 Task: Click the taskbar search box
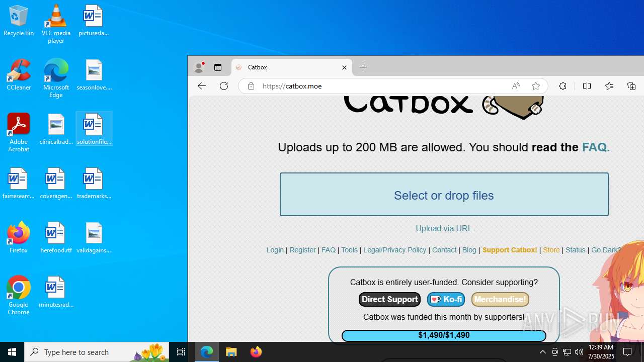[98, 352]
